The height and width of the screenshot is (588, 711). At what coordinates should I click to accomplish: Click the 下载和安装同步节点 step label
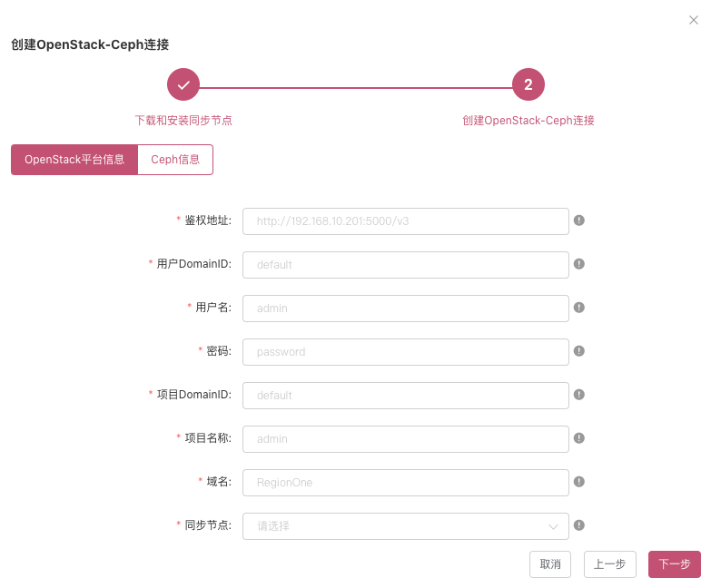(x=183, y=120)
